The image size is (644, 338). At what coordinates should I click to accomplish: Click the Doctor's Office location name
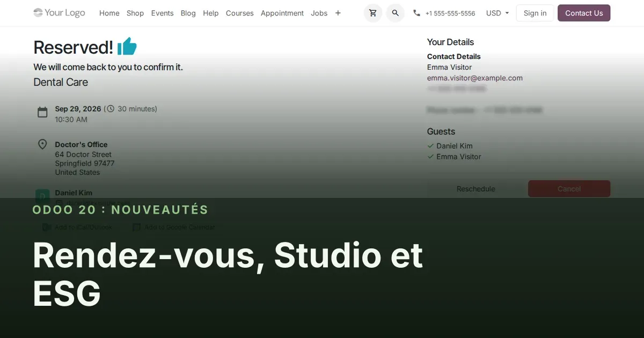tap(81, 144)
